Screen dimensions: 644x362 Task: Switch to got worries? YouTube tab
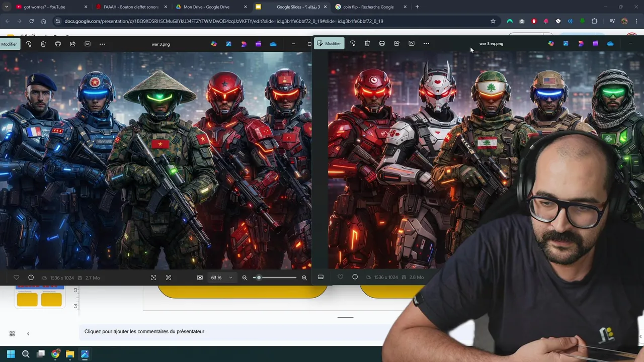(50, 7)
